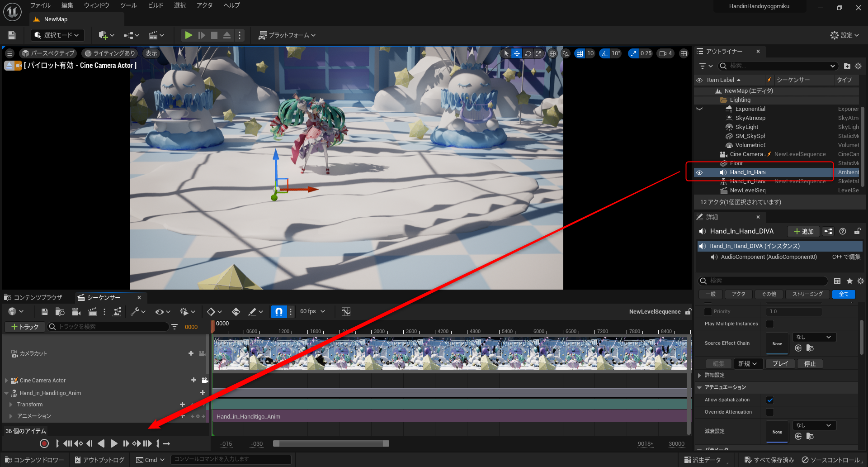Click the プレイ button in details panel
This screenshot has width=868, height=467.
(x=780, y=364)
